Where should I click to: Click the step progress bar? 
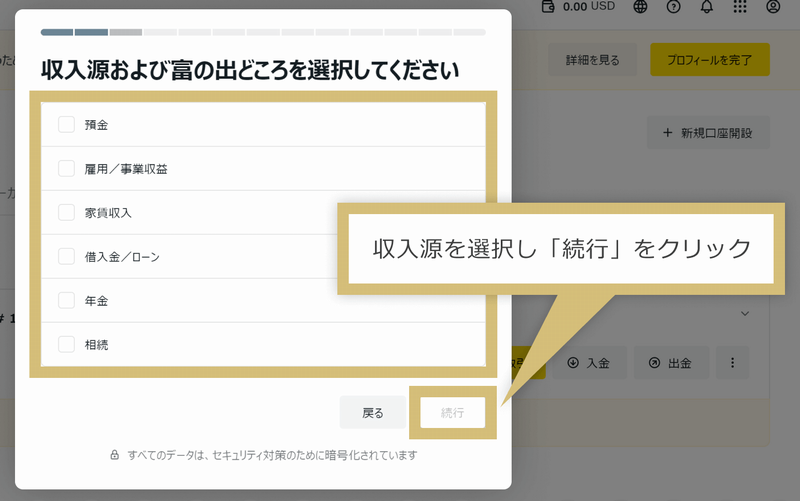tap(263, 32)
